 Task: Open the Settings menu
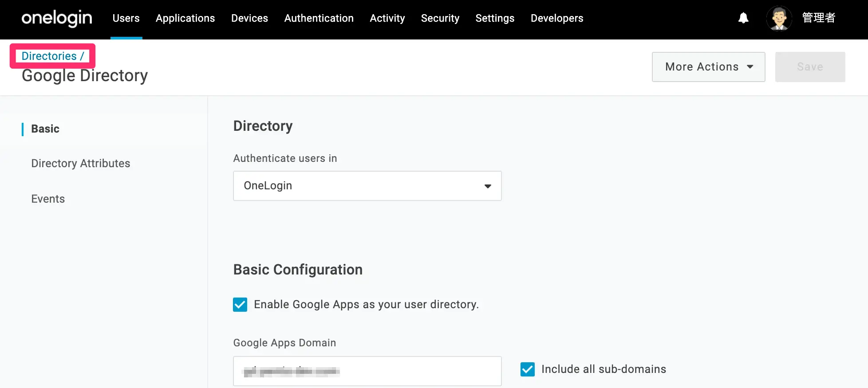coord(495,18)
